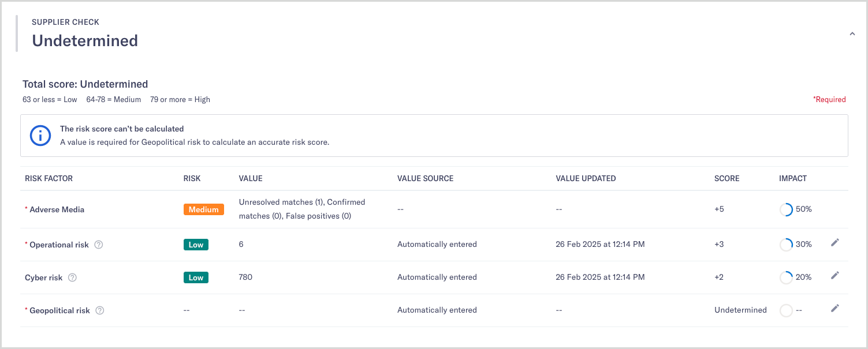This screenshot has width=868, height=349.
Task: Click the Low risk badge for Operational risk
Action: pyautogui.click(x=196, y=245)
